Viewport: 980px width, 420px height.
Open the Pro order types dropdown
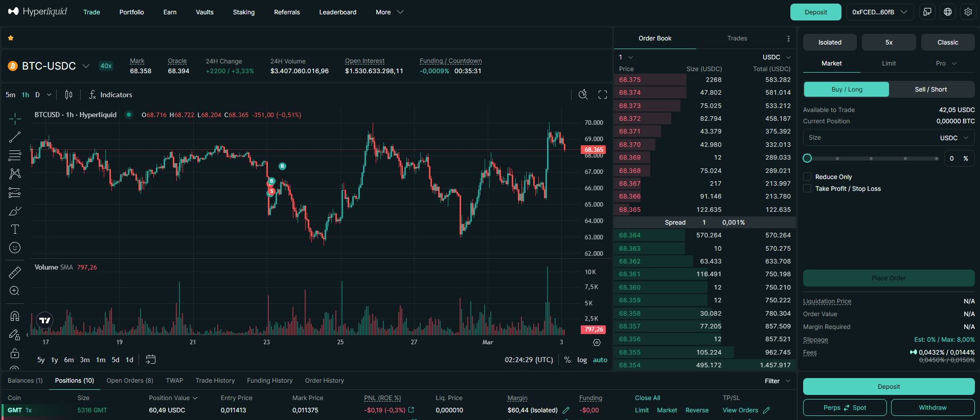tap(946, 63)
